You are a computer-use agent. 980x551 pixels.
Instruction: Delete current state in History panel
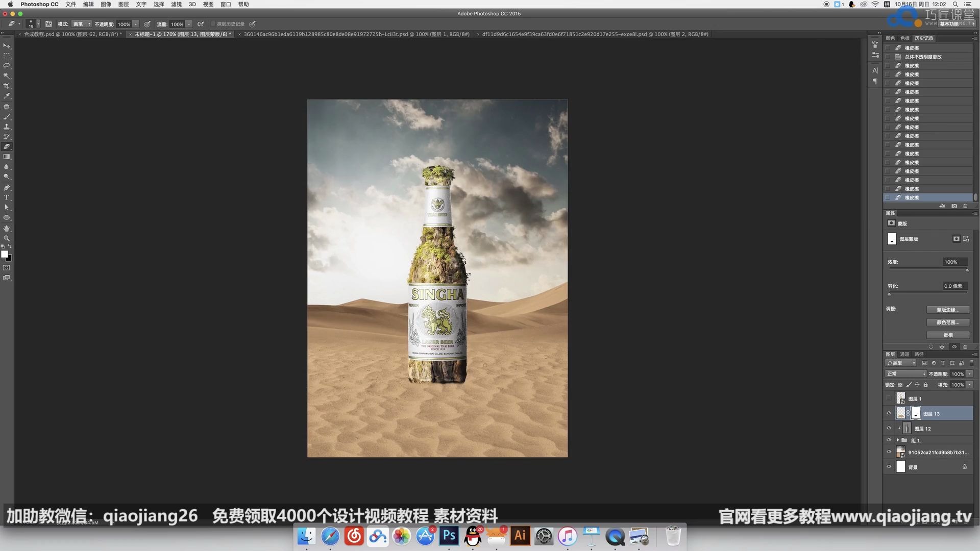click(965, 206)
